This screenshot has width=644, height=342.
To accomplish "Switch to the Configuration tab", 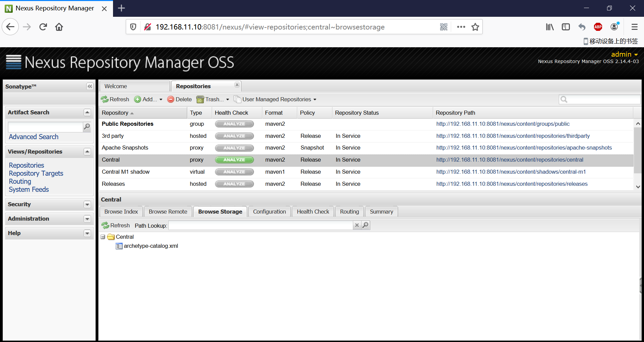I will [x=269, y=212].
